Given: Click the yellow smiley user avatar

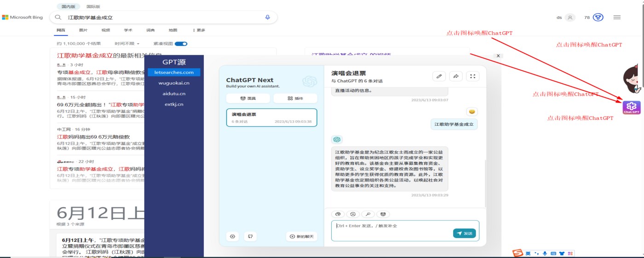Looking at the screenshot, I should 471,111.
